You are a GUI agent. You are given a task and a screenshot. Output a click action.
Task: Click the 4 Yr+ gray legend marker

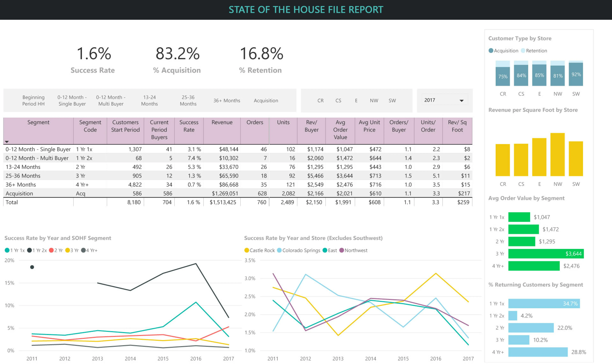coord(83,250)
